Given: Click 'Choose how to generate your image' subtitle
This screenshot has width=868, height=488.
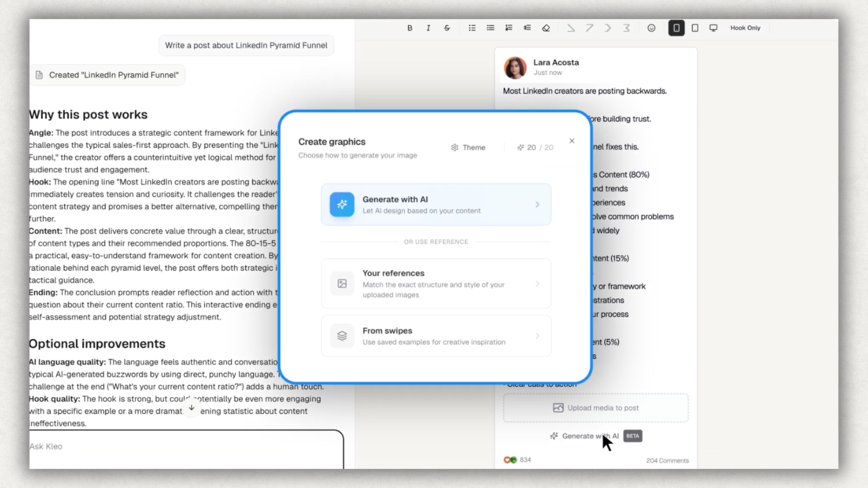Looking at the screenshot, I should click(x=358, y=155).
